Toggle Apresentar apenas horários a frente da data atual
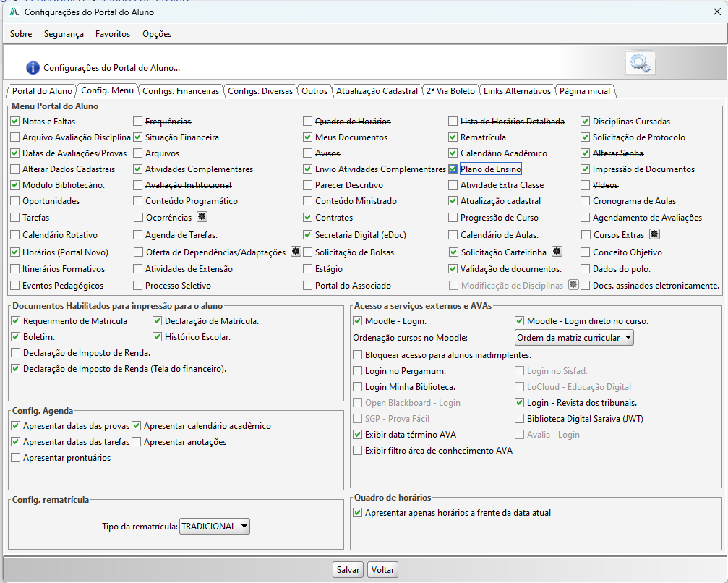The image size is (728, 583). coord(358,513)
